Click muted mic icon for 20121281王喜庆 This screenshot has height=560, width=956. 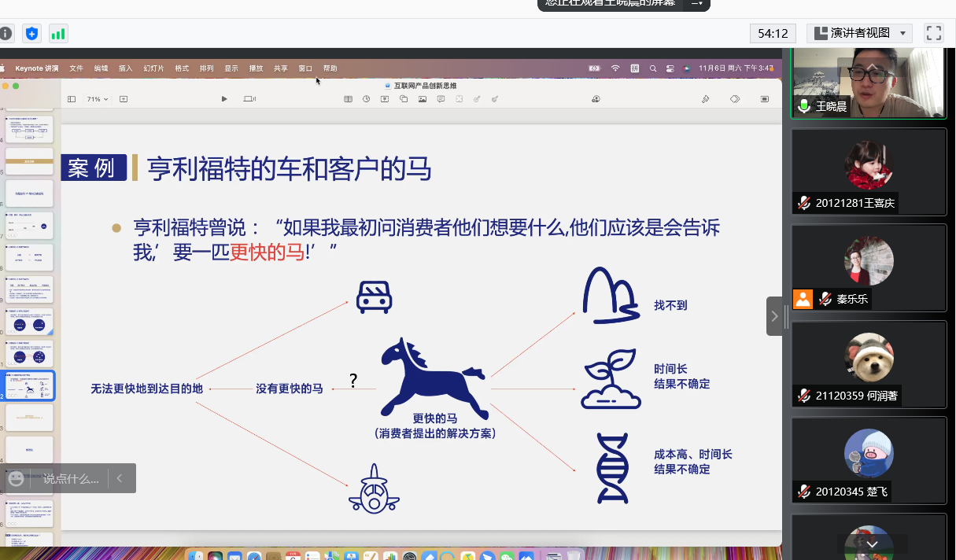[x=804, y=203]
